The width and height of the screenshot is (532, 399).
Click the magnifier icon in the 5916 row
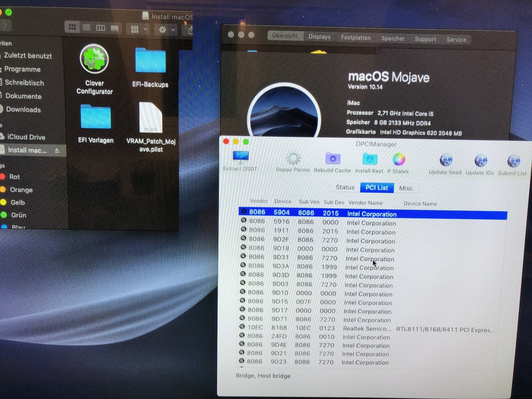tap(243, 220)
